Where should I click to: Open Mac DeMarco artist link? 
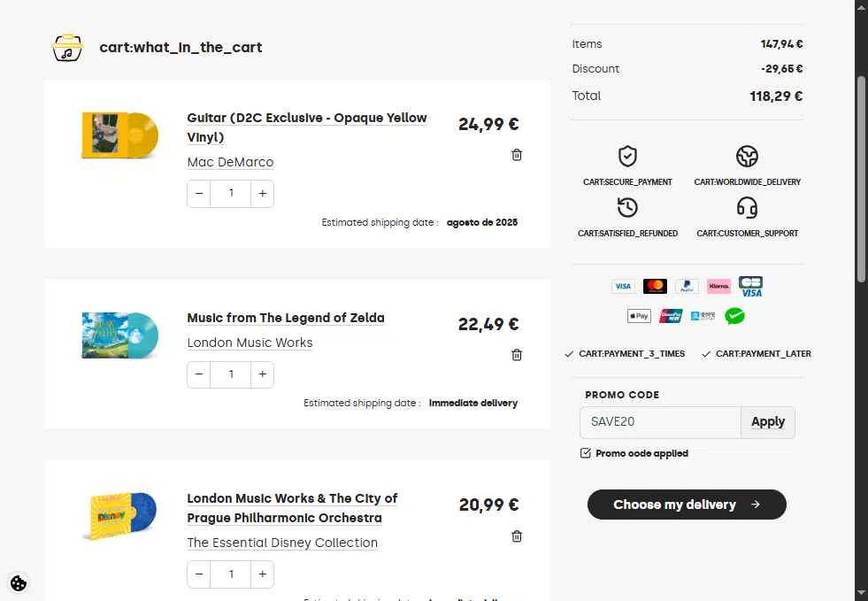click(230, 162)
